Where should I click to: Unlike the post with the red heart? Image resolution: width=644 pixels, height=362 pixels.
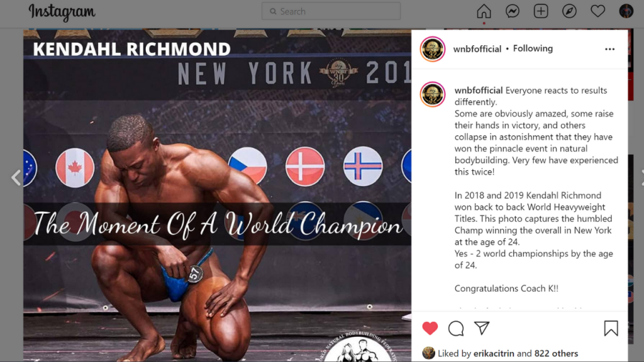(430, 328)
